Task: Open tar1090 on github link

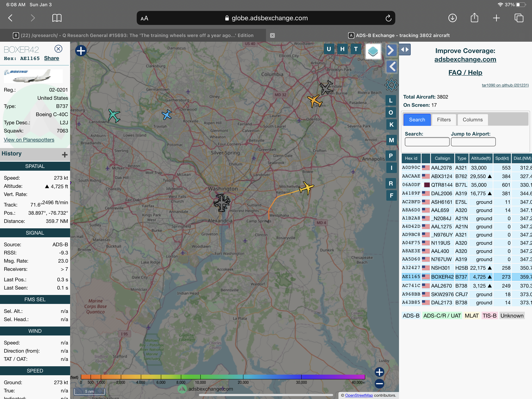Action: (x=505, y=85)
